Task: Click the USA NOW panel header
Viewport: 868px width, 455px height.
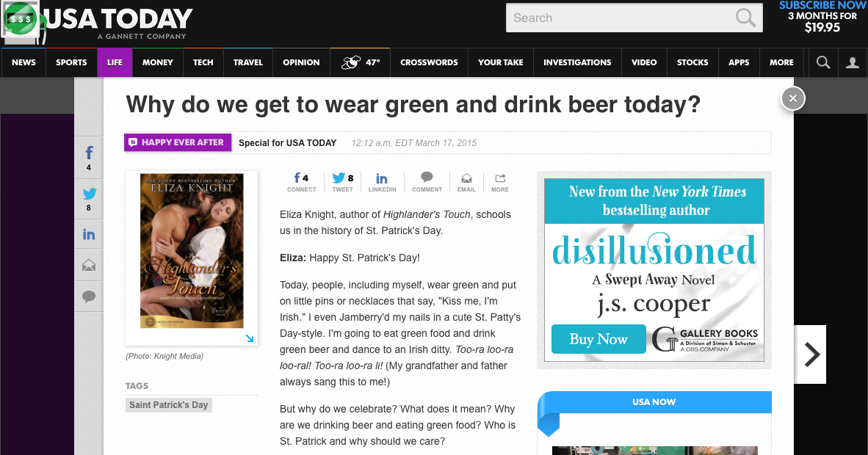Action: click(x=654, y=402)
